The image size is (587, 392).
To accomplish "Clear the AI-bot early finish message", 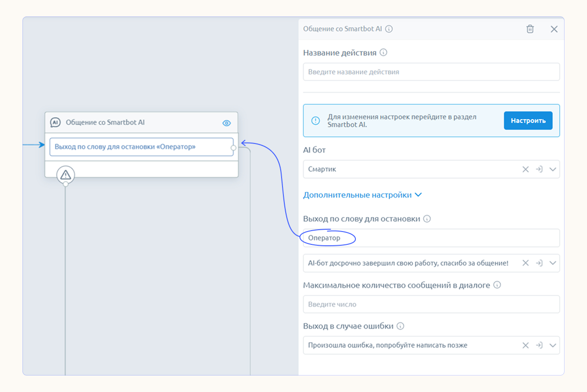I will click(x=526, y=263).
